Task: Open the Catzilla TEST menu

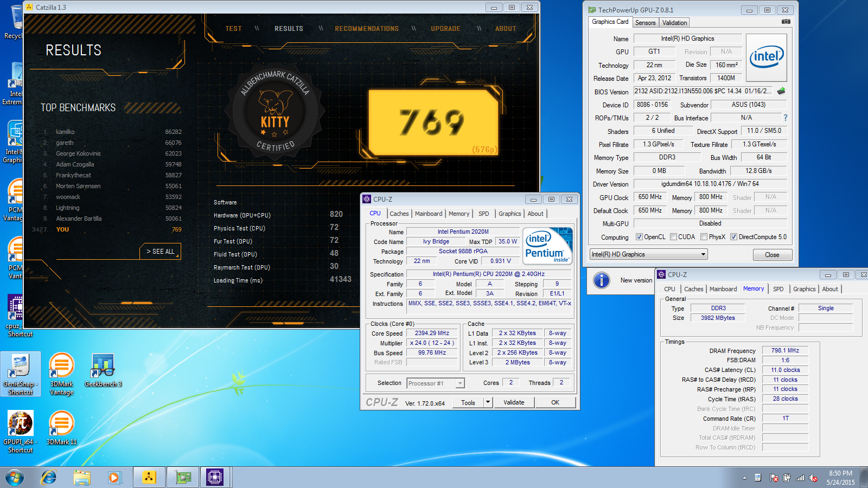Action: tap(234, 29)
